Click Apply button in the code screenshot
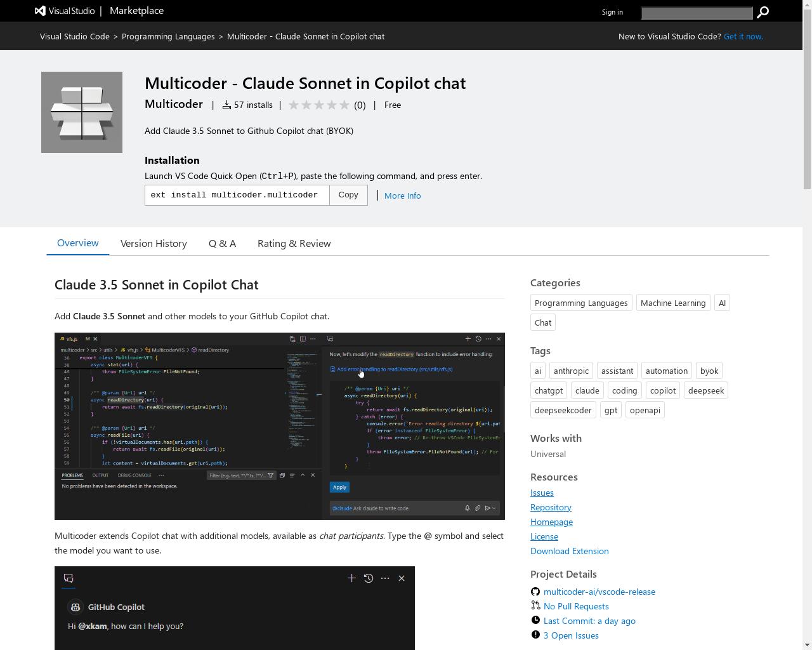 (x=339, y=487)
